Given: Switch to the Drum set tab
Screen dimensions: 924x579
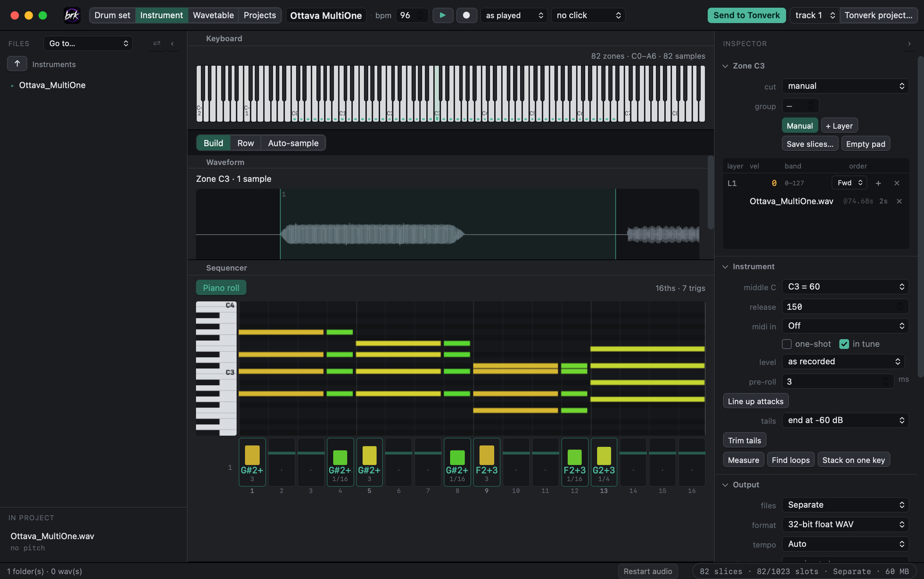Looking at the screenshot, I should pos(112,15).
